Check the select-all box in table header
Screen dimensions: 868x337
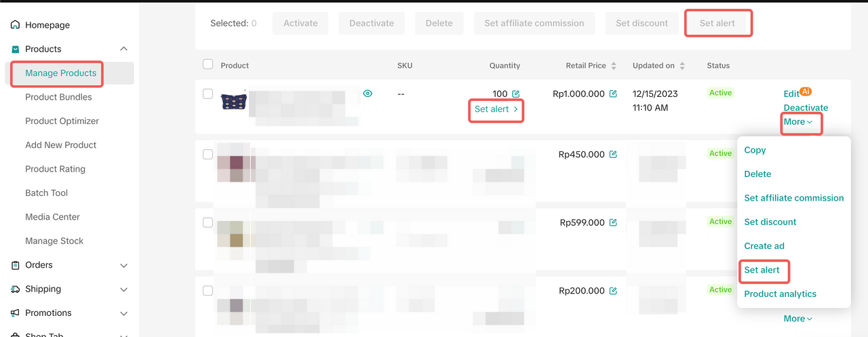click(x=208, y=64)
